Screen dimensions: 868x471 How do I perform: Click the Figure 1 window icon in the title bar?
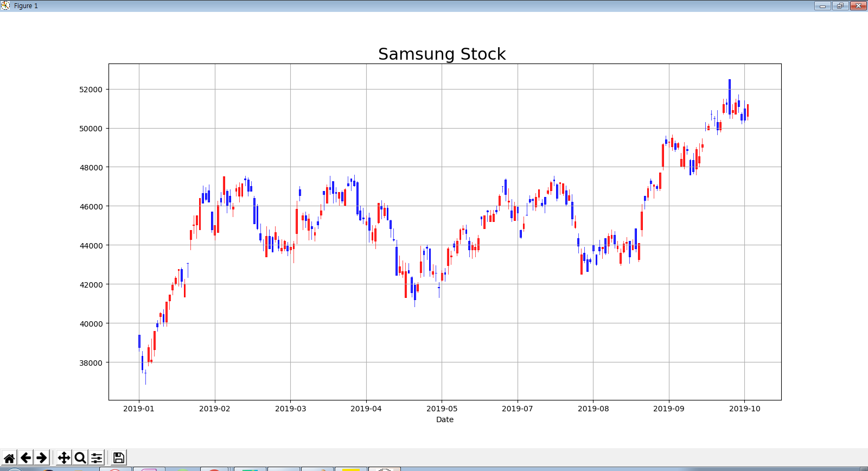5,5
